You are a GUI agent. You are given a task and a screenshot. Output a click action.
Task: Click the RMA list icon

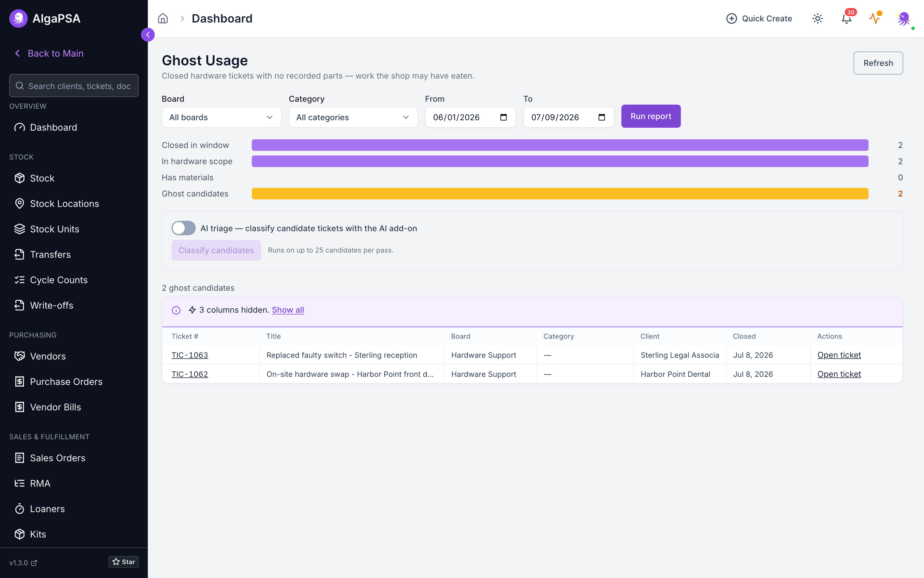point(19,483)
